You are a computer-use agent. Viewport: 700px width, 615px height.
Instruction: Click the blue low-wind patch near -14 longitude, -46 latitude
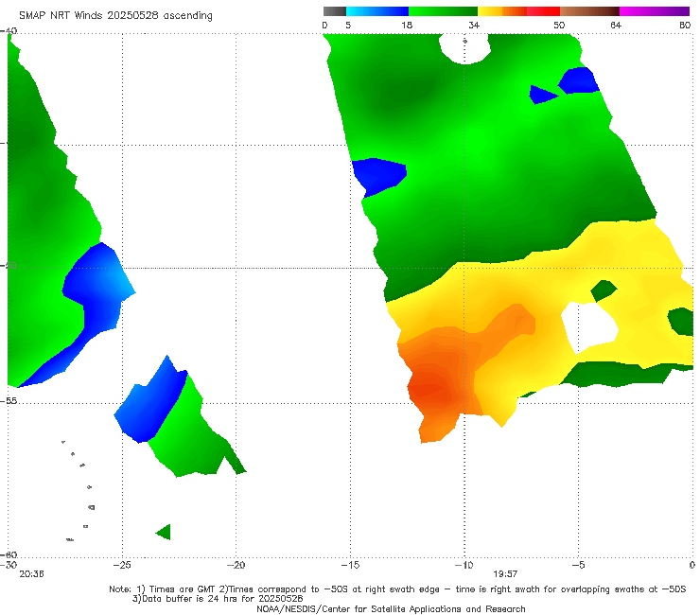pos(379,176)
